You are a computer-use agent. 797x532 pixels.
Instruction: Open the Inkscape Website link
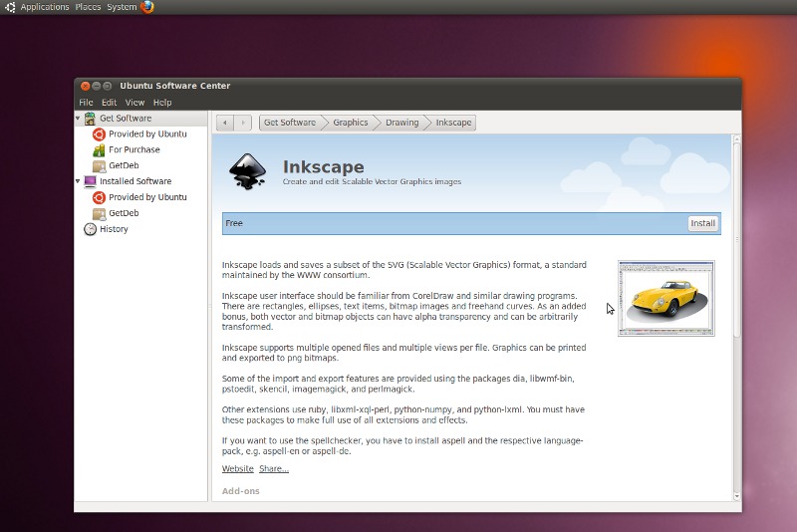(238, 469)
